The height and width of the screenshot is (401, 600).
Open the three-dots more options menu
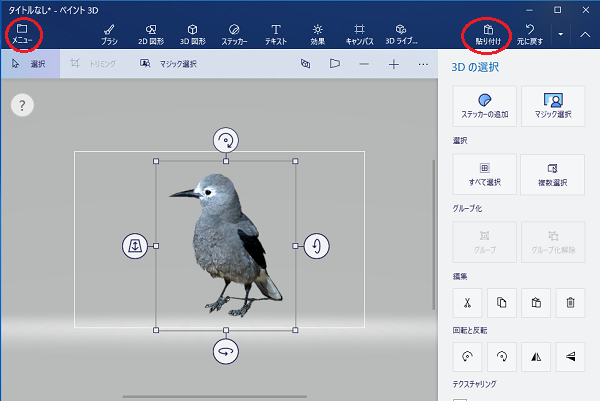click(x=423, y=64)
